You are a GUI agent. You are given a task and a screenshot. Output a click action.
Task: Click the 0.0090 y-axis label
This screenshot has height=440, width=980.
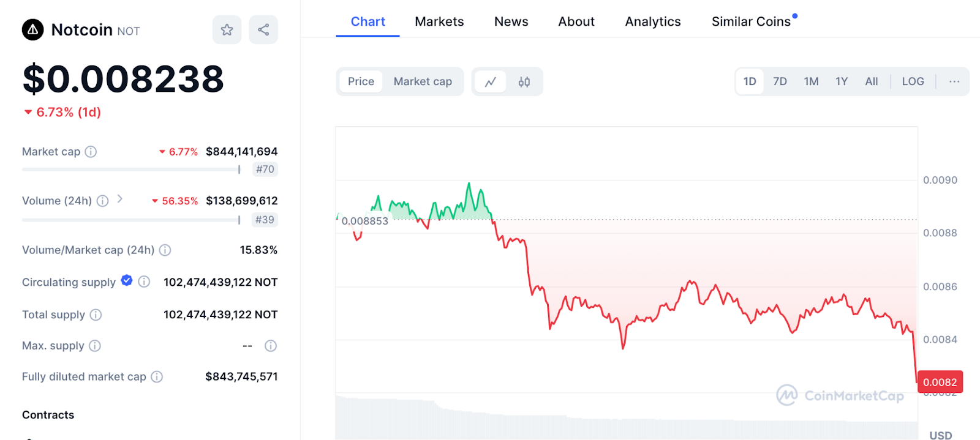pyautogui.click(x=940, y=180)
